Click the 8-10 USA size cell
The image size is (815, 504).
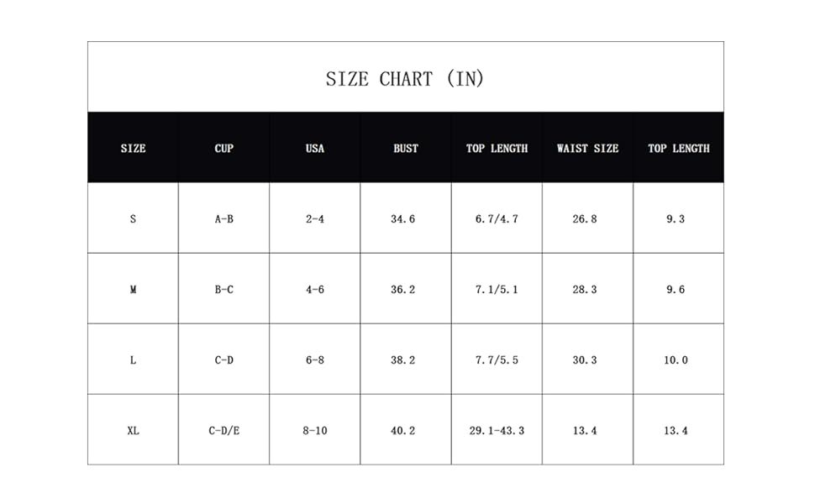(x=315, y=431)
